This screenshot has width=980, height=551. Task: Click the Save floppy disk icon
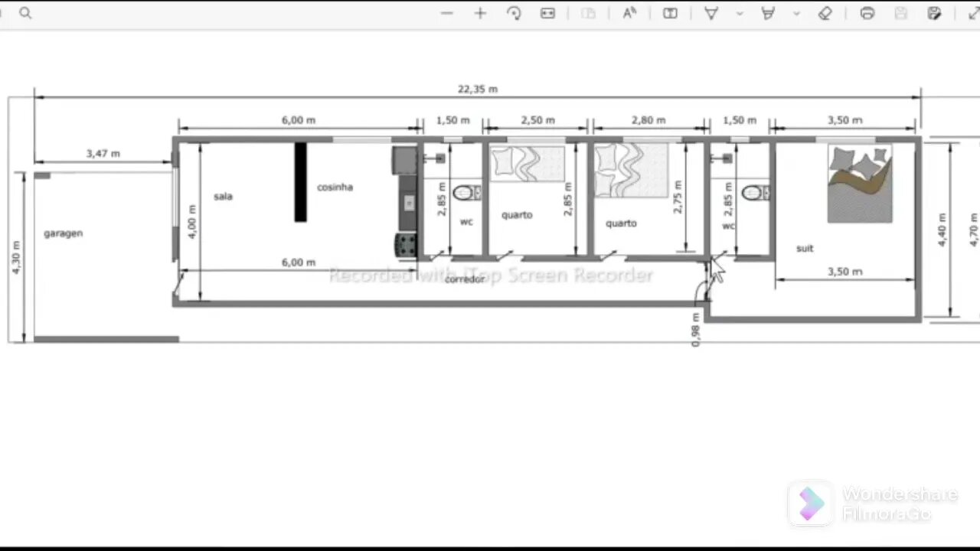tap(901, 13)
